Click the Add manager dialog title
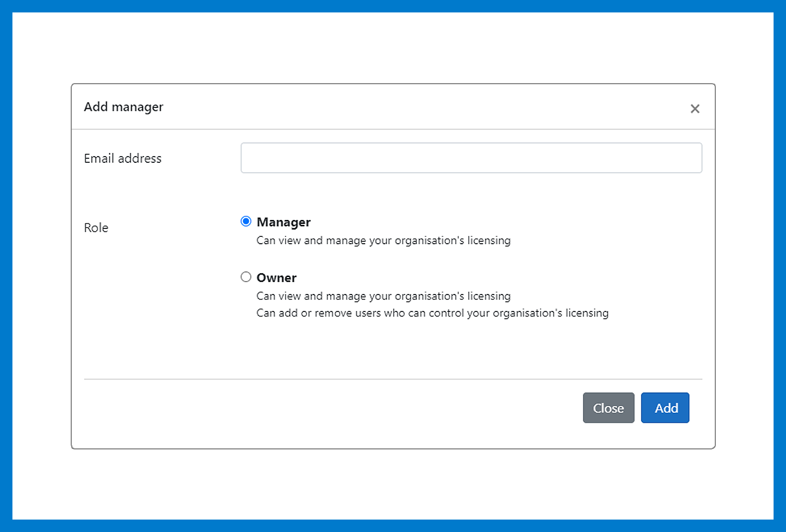 pos(123,107)
